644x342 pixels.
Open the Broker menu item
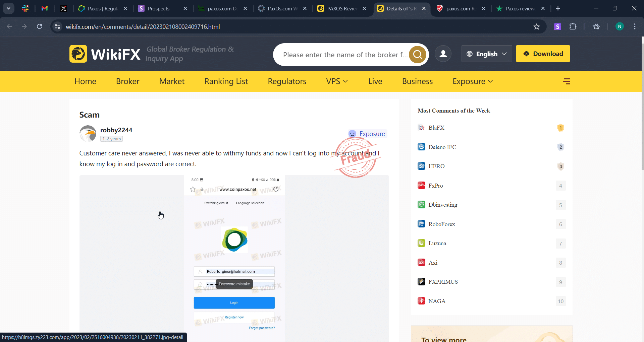(x=128, y=81)
